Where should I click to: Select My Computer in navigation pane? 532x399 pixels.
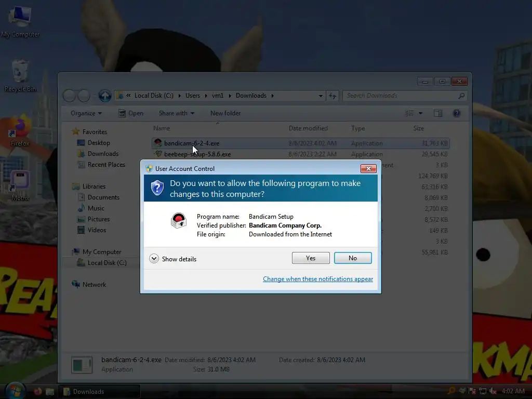point(102,252)
